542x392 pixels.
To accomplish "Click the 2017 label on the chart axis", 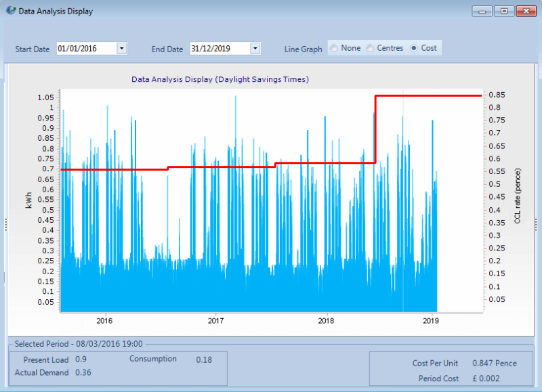I will pos(215,321).
